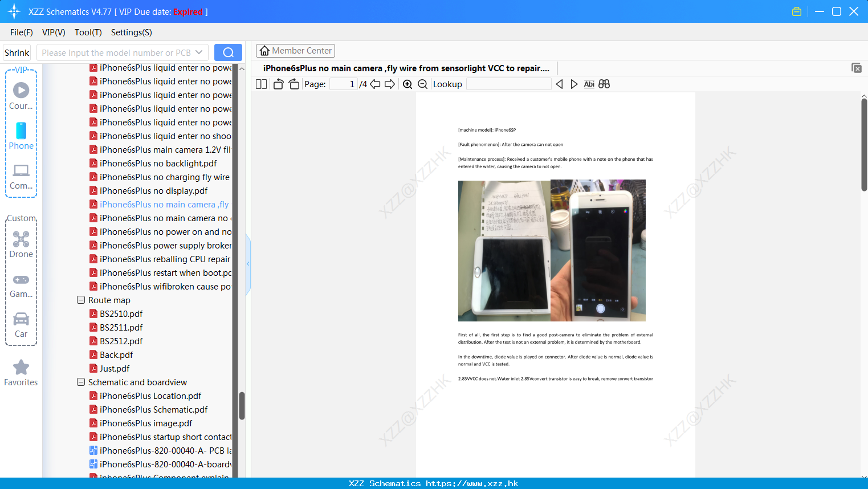Type in the model number or PCB field
Image resolution: width=868 pixels, height=489 pixels.
point(116,52)
